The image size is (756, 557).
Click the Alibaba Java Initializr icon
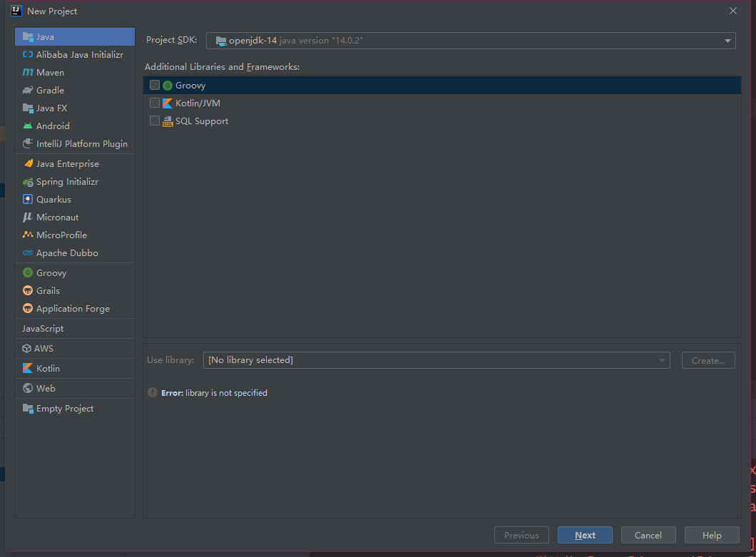point(28,54)
